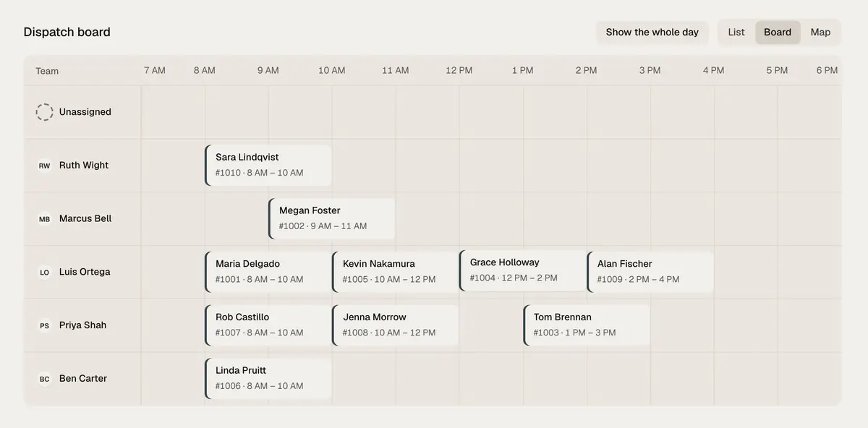Click the 8 AM time header
868x428 pixels.
[x=205, y=71]
